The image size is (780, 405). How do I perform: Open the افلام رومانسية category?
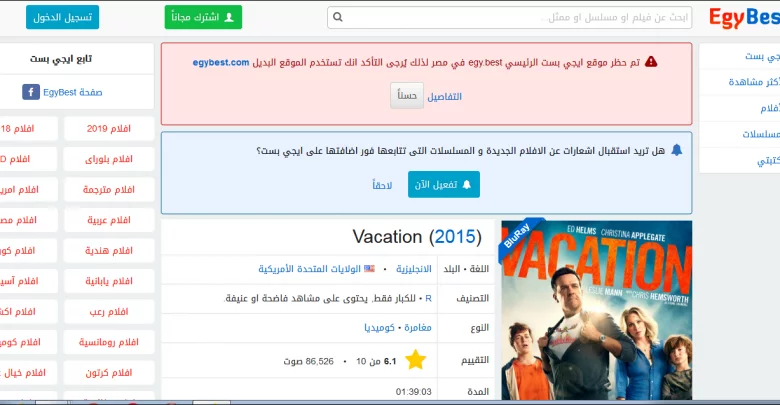(109, 342)
